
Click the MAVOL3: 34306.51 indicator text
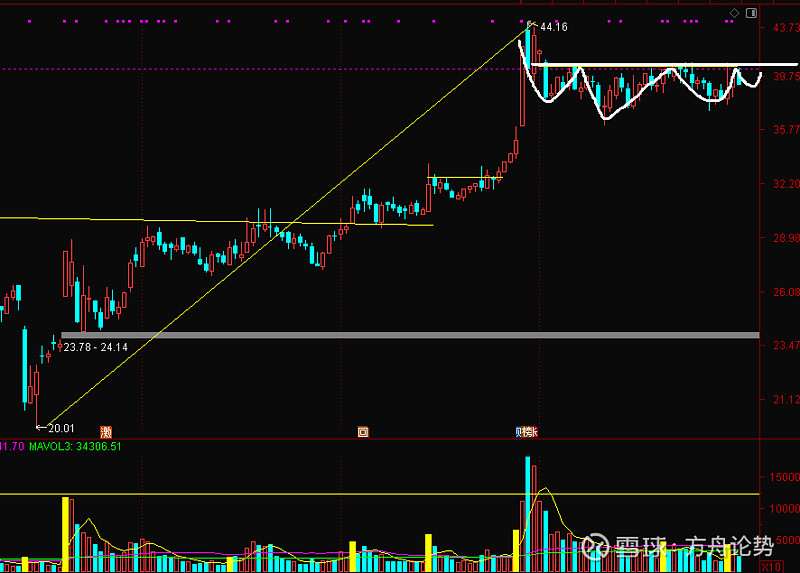click(75, 446)
